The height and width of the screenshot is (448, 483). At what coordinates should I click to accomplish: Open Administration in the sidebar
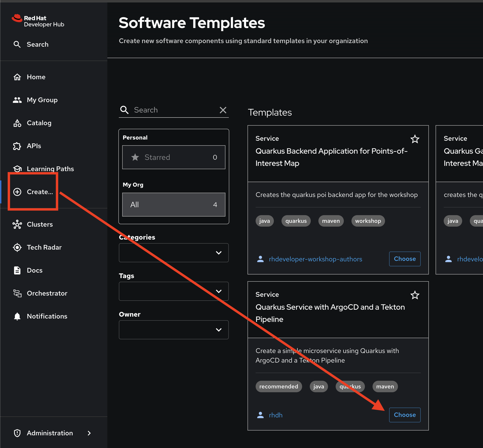50,433
